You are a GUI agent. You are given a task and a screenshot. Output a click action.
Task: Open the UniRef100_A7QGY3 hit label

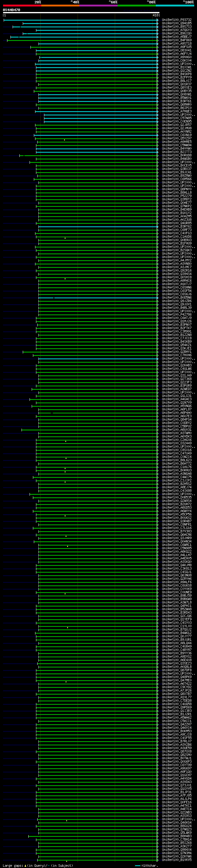click(177, 30)
